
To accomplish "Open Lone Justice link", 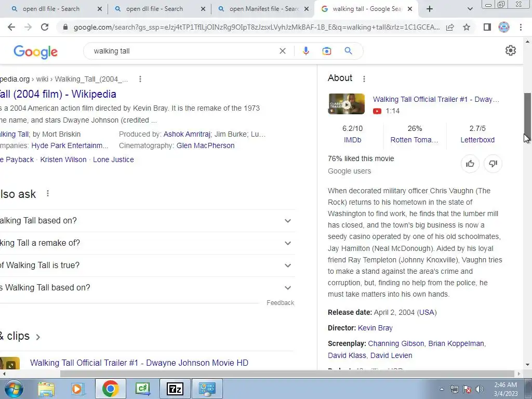I will [x=113, y=159].
